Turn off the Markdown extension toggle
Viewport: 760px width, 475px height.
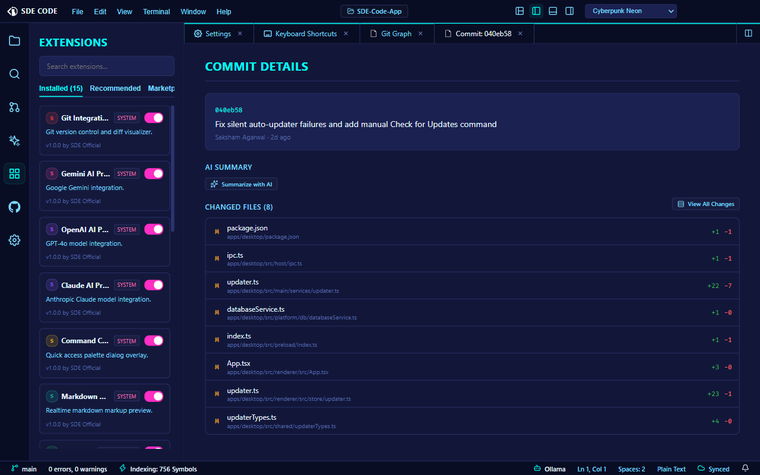pyautogui.click(x=154, y=396)
